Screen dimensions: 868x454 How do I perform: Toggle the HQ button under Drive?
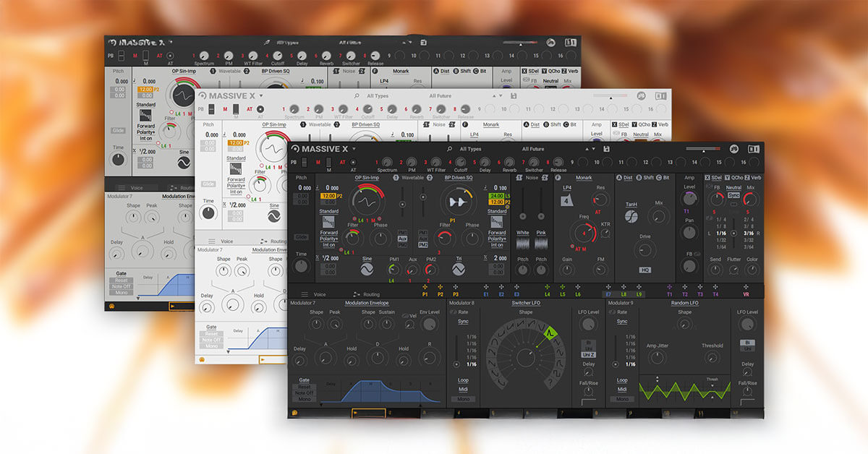(645, 270)
